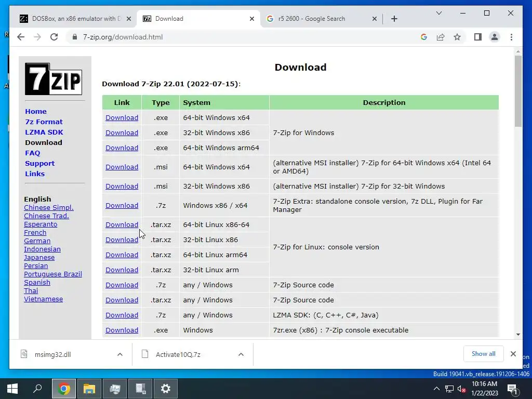View site security padlock info
This screenshot has height=399, width=532.
[x=75, y=37]
